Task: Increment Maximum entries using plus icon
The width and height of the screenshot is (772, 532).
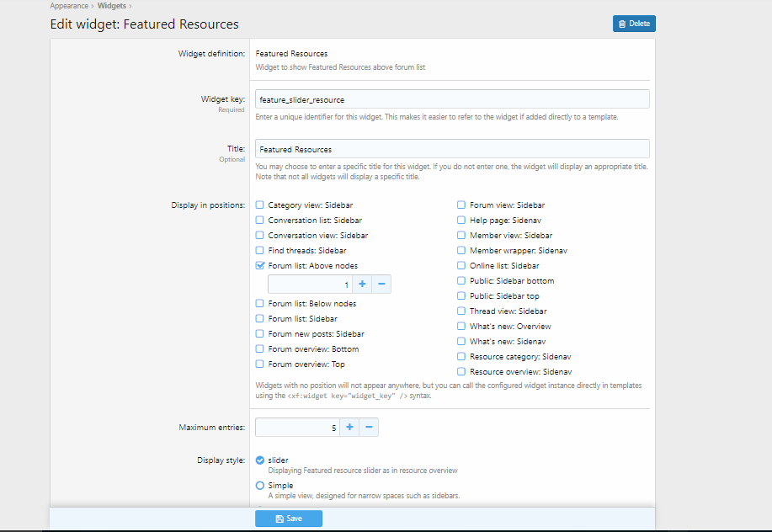Action: 349,428
